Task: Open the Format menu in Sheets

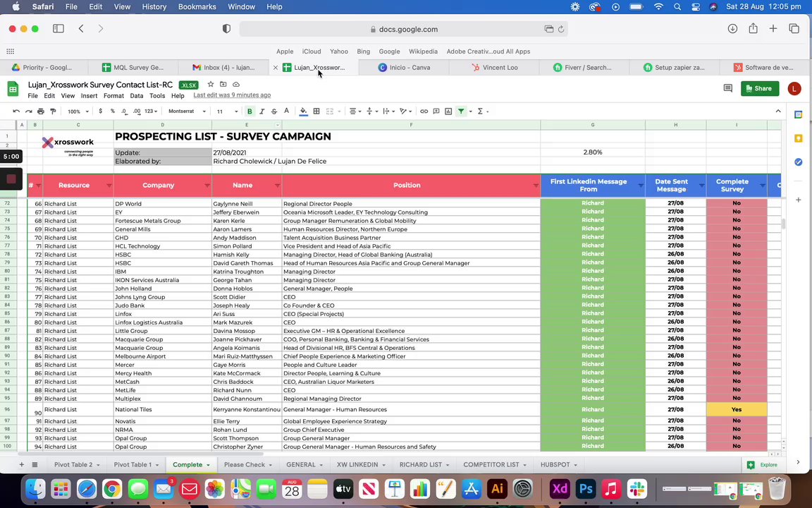Action: coord(113,96)
